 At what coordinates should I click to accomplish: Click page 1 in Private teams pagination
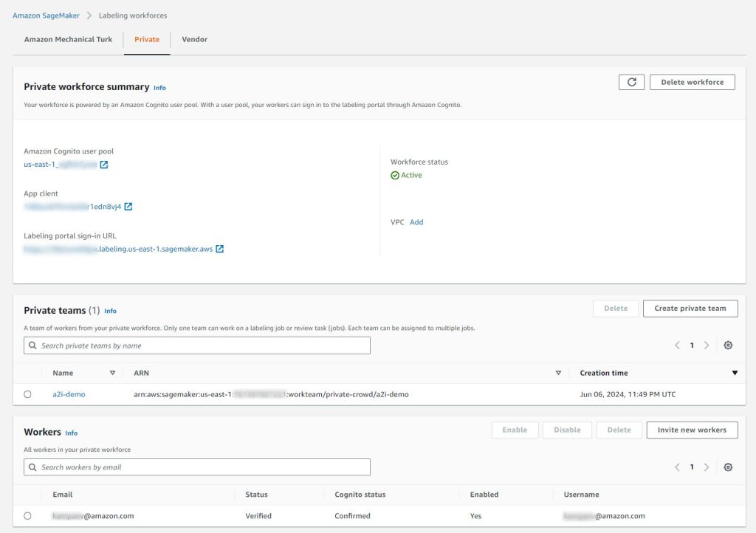(x=692, y=345)
